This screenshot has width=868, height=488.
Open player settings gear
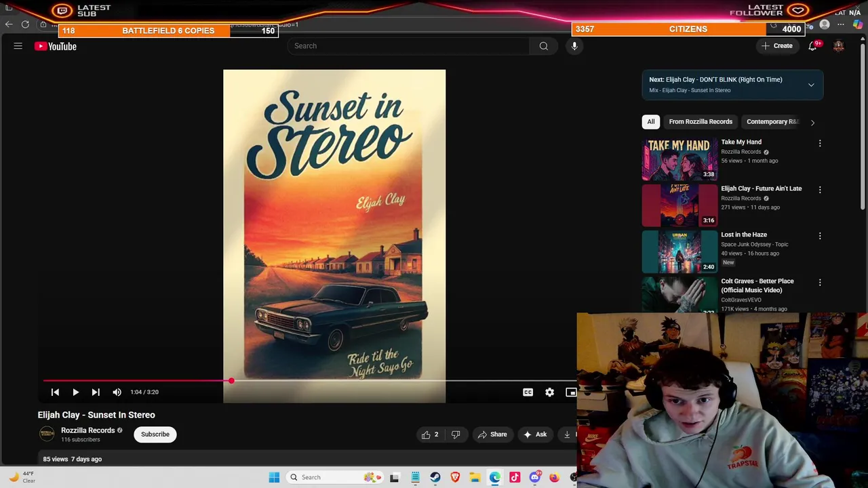tap(549, 392)
